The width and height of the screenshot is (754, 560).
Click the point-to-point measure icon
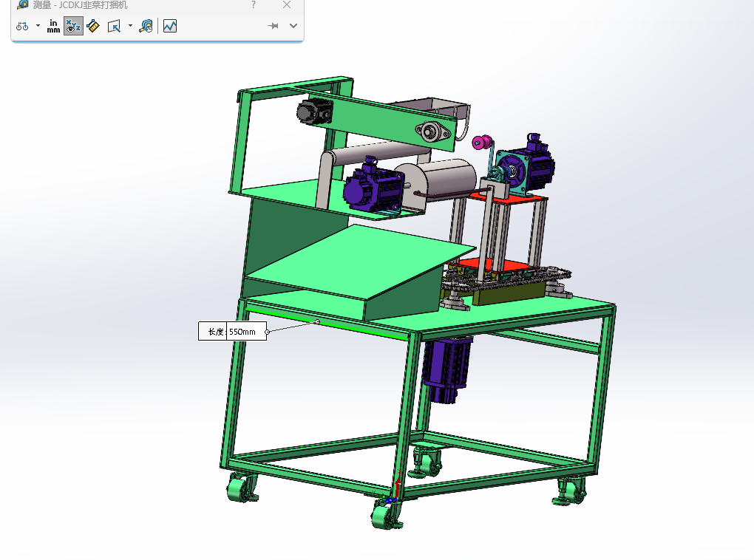[93, 27]
